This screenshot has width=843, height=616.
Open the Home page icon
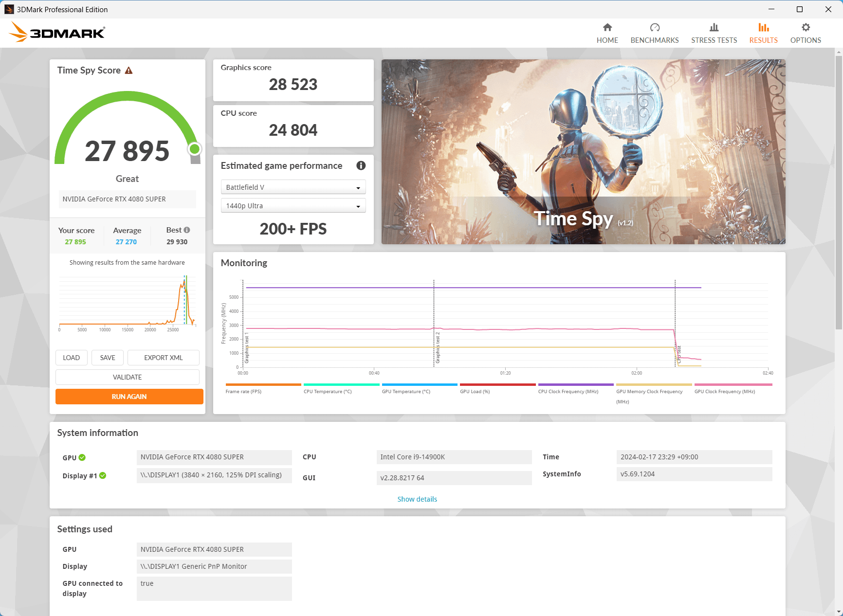point(607,27)
